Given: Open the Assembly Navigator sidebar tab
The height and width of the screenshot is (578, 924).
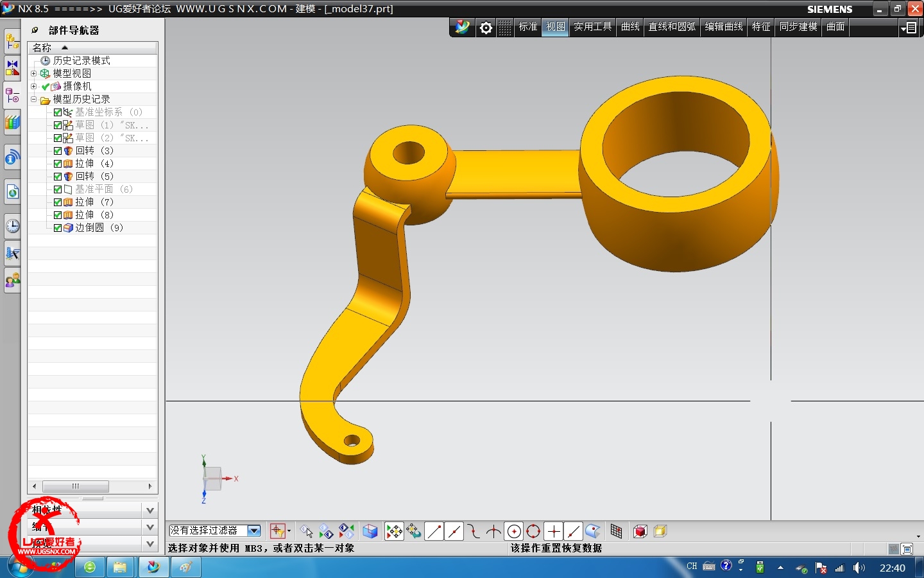Looking at the screenshot, I should (12, 42).
